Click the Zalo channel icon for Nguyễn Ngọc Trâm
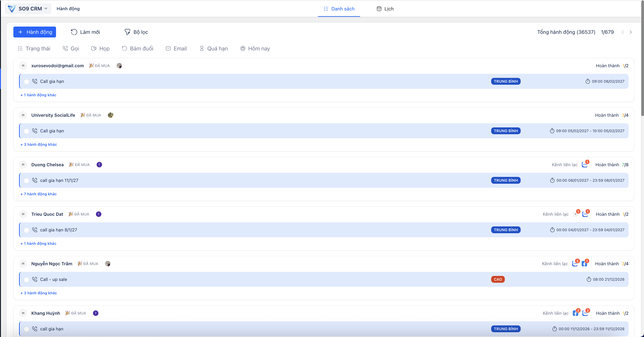 (x=575, y=264)
